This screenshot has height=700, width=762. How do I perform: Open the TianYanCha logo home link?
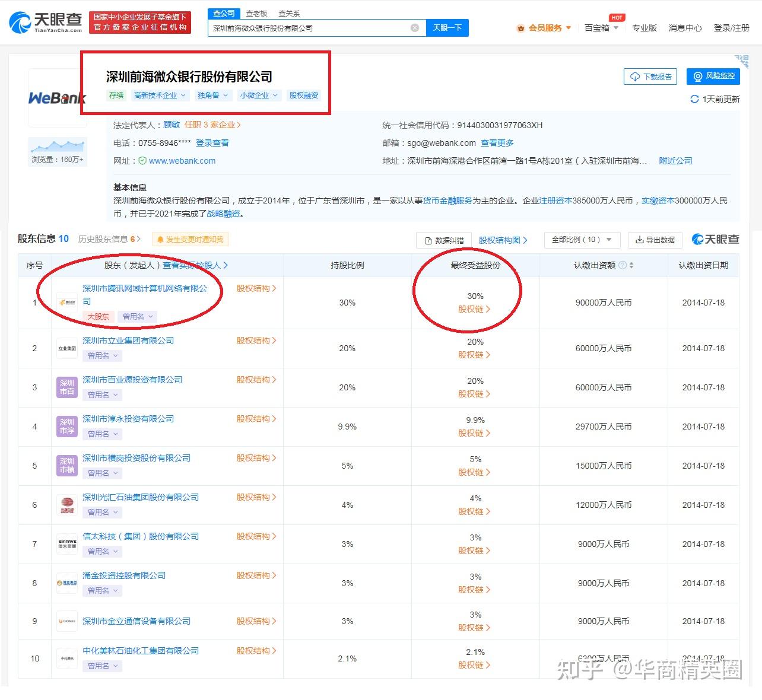46,22
